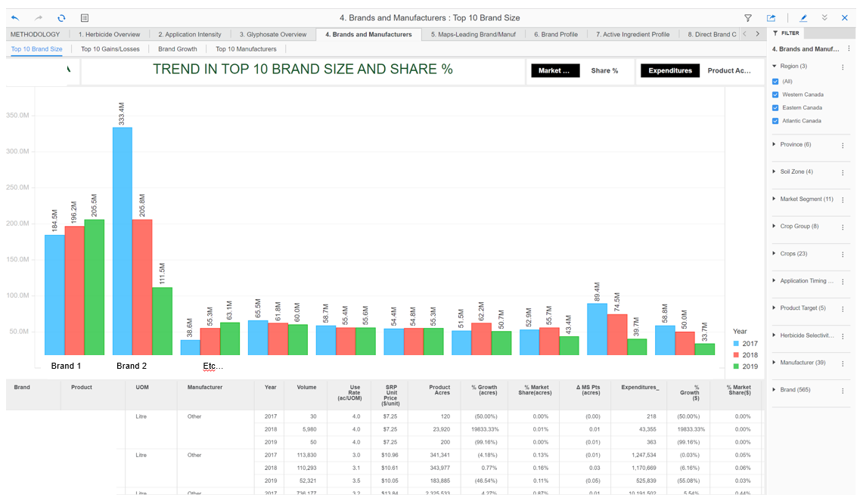
Task: Open the document list icon in top bar
Action: 85,18
